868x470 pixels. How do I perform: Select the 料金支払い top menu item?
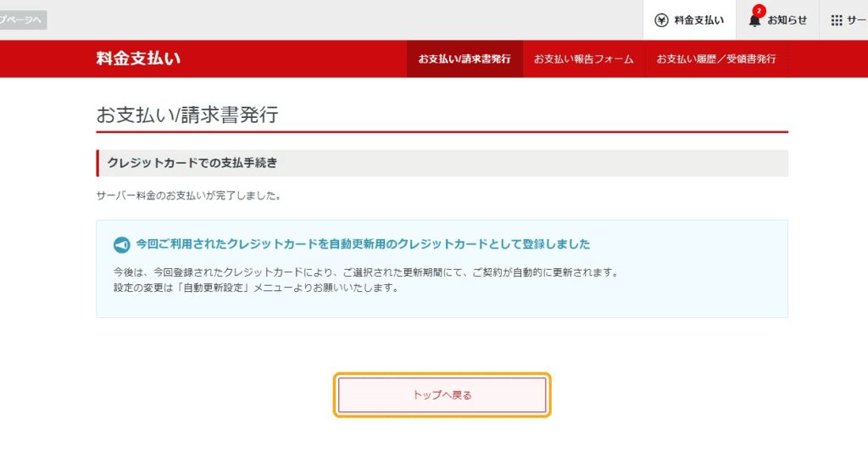click(x=689, y=20)
